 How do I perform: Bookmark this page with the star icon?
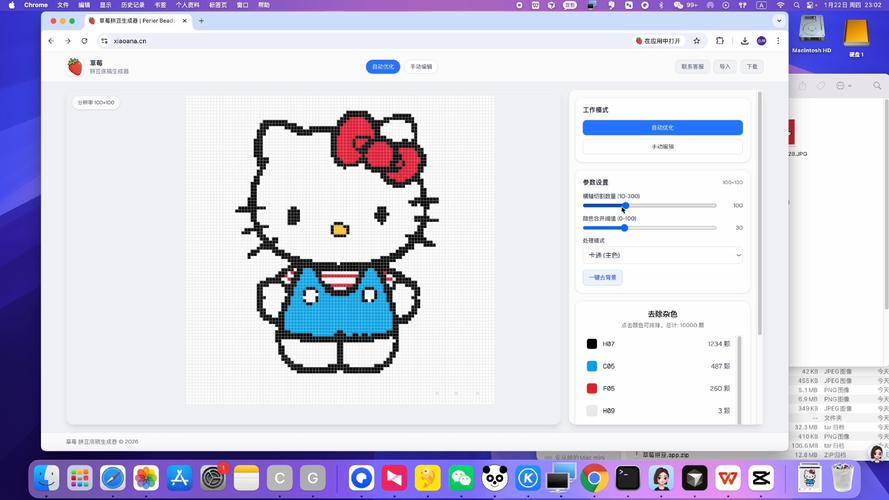pos(697,41)
